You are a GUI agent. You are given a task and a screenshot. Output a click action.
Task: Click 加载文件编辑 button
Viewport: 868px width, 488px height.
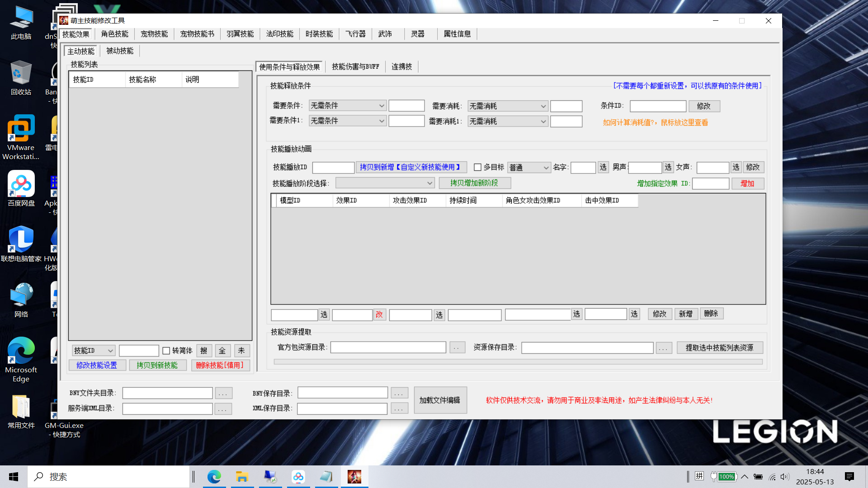tap(439, 400)
